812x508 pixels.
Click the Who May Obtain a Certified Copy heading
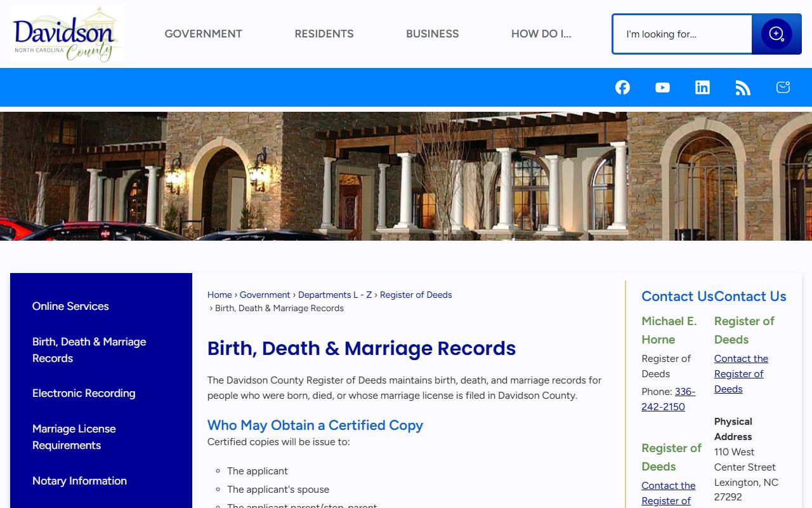click(x=315, y=425)
